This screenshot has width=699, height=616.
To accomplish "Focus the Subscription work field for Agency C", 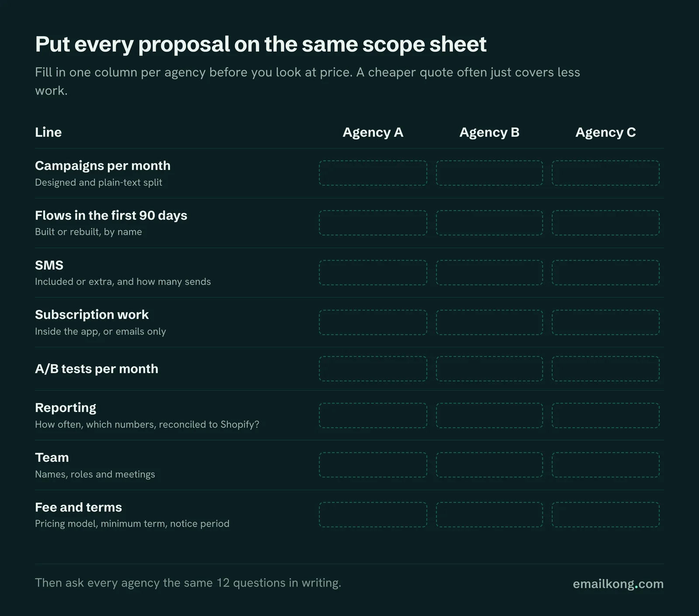I will click(x=606, y=322).
